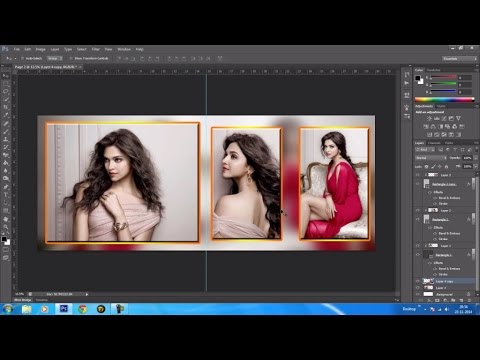480x360 pixels.
Task: Open the Color panel flyout menu
Action: 476,70
